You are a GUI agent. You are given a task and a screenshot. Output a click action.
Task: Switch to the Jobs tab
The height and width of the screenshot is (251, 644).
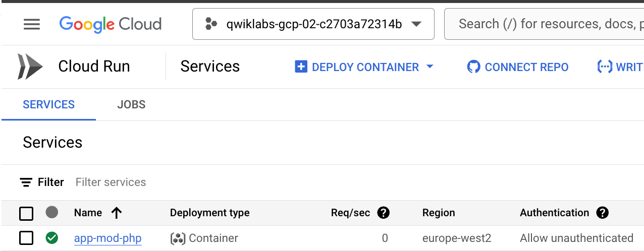131,104
